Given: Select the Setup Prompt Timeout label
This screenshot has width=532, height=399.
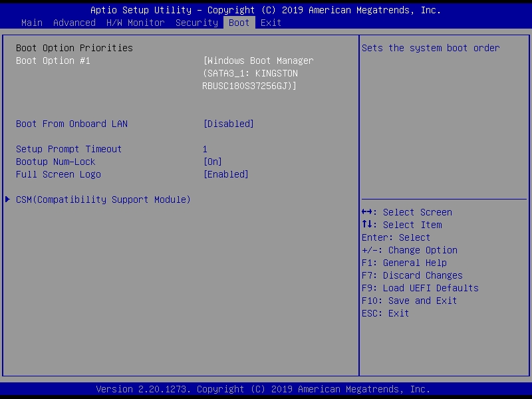Looking at the screenshot, I should click(x=68, y=149).
